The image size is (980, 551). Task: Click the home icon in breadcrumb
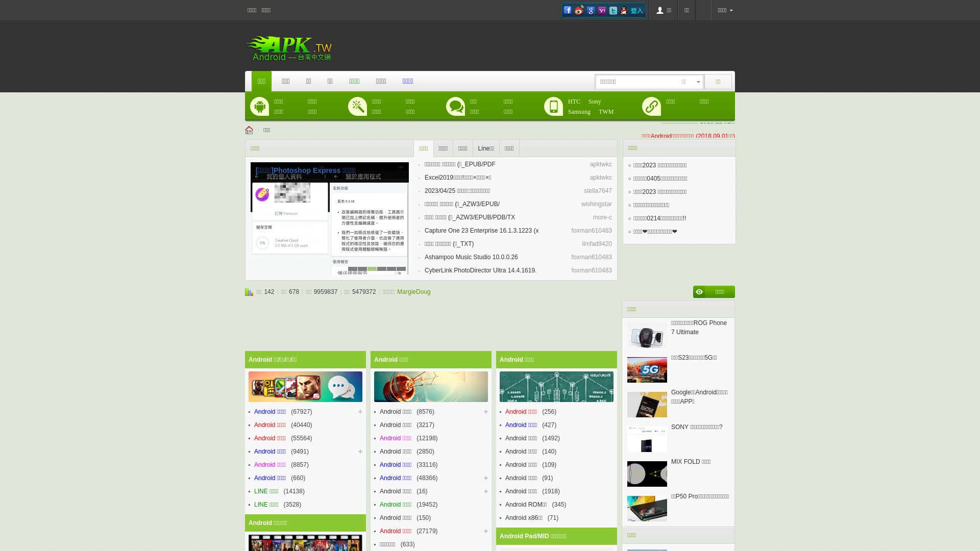249,130
